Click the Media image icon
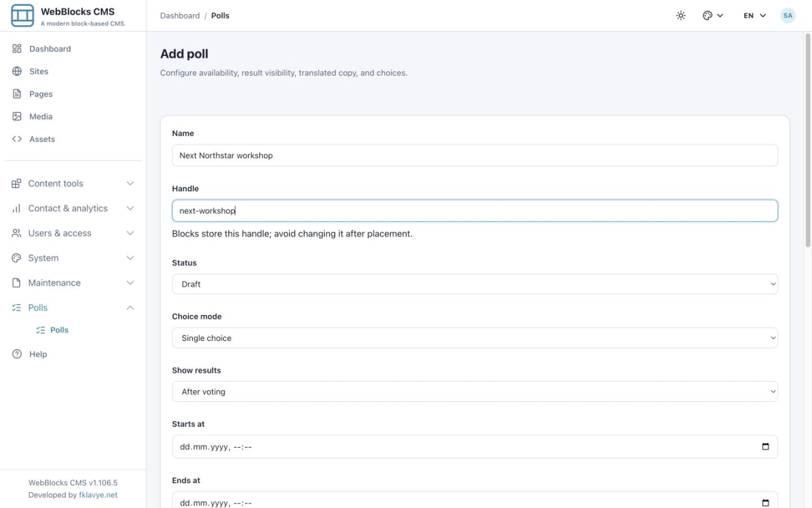This screenshot has height=508, width=812. point(17,116)
